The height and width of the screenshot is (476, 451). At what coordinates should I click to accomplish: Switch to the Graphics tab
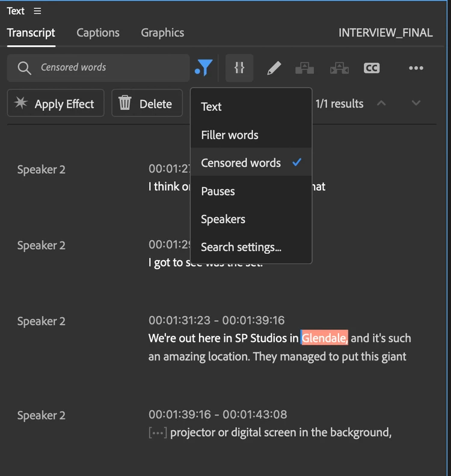[162, 33]
